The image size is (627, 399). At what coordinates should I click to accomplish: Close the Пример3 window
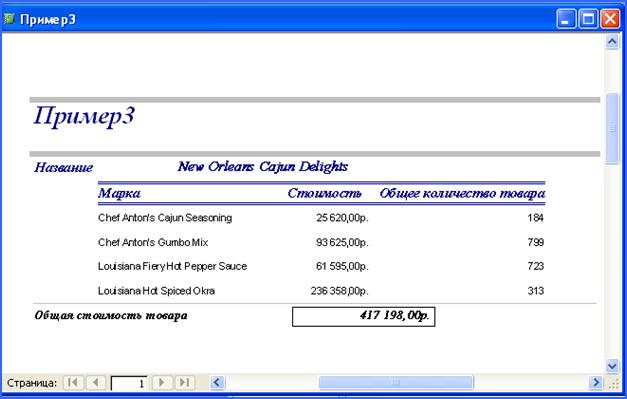pos(611,19)
